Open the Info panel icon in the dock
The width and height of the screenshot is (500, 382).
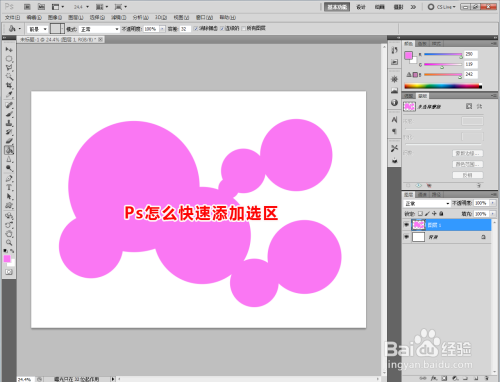[395, 102]
